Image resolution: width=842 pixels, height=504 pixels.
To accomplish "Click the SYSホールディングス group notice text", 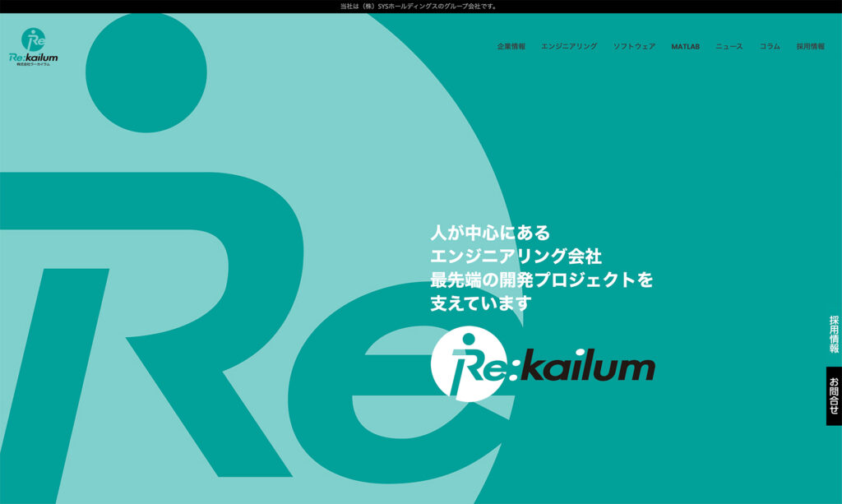I will [x=419, y=7].
